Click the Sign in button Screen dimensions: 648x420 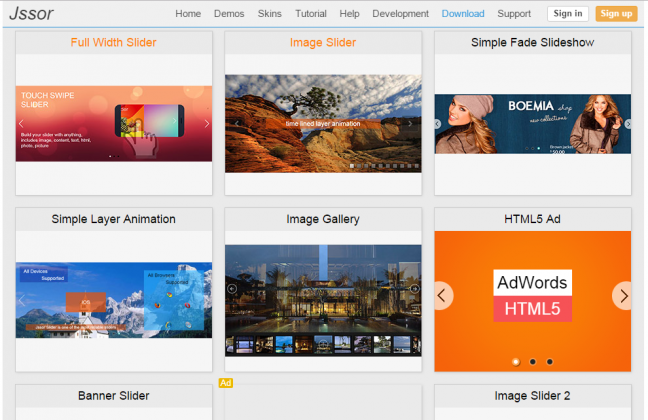pos(568,14)
